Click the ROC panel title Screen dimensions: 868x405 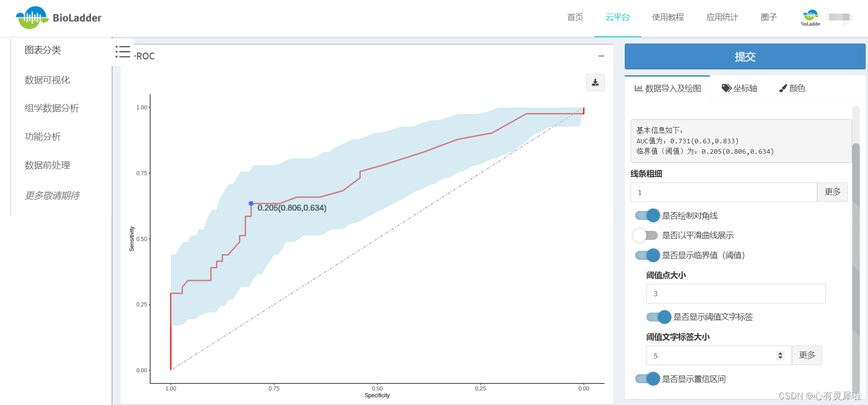[145, 56]
